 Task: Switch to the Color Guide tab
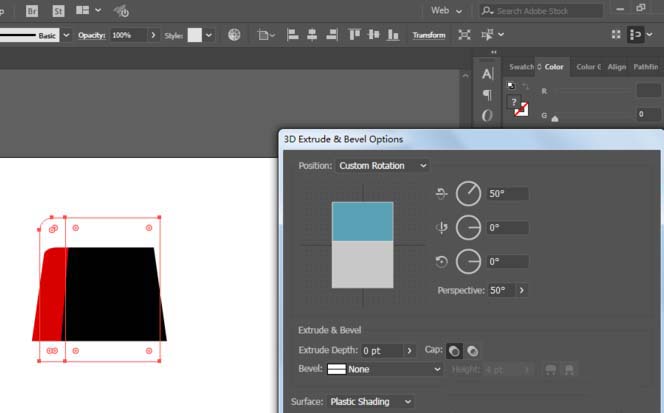589,67
